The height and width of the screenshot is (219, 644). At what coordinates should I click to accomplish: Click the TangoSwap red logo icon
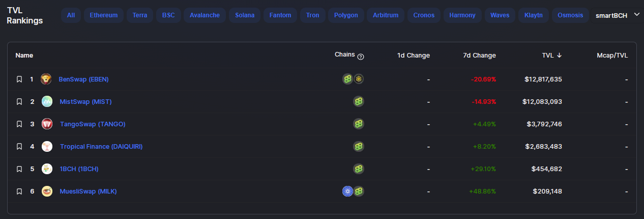[x=47, y=124]
